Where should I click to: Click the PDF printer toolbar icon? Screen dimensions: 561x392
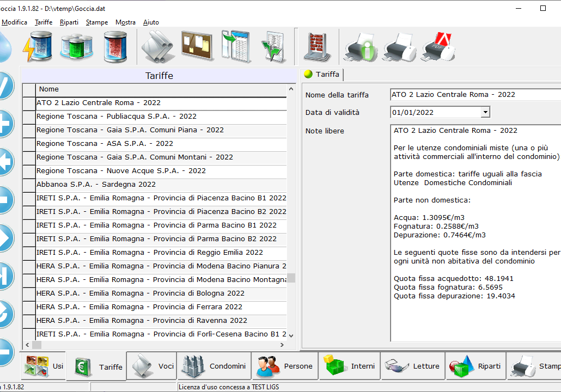pos(438,47)
